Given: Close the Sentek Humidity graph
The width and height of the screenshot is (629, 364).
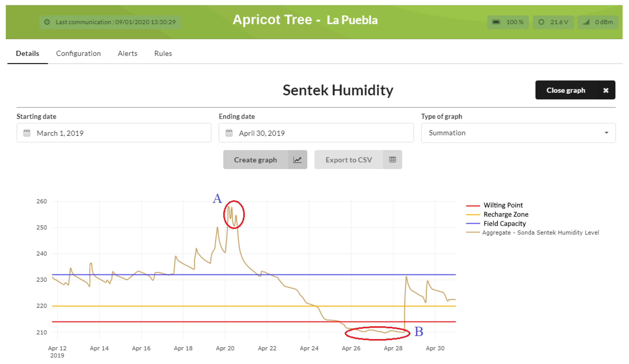Looking at the screenshot, I should [575, 90].
